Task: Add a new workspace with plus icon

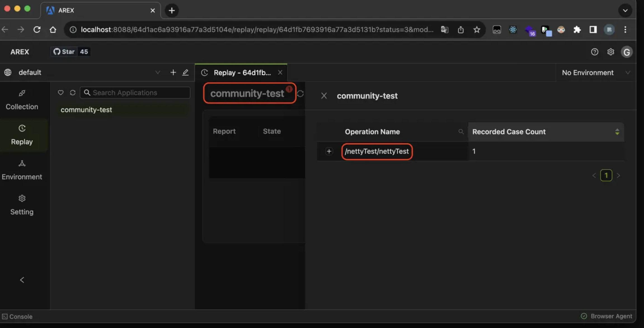Action: click(173, 73)
